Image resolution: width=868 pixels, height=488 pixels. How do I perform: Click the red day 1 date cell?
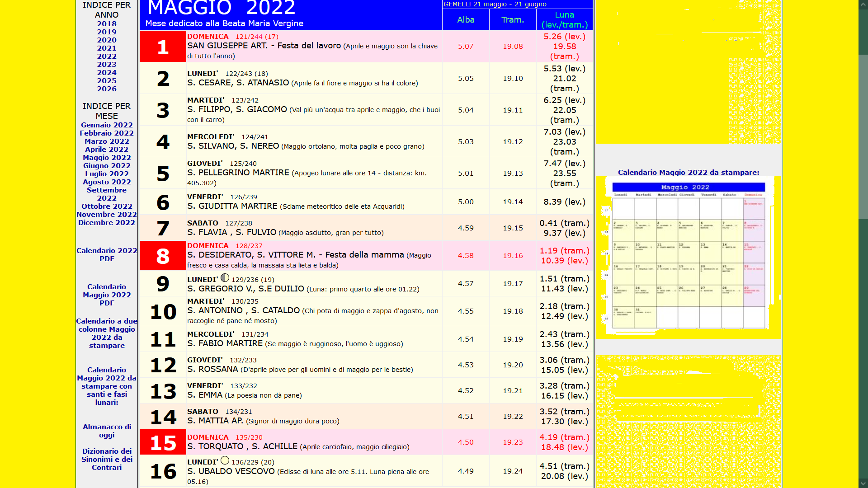click(163, 47)
